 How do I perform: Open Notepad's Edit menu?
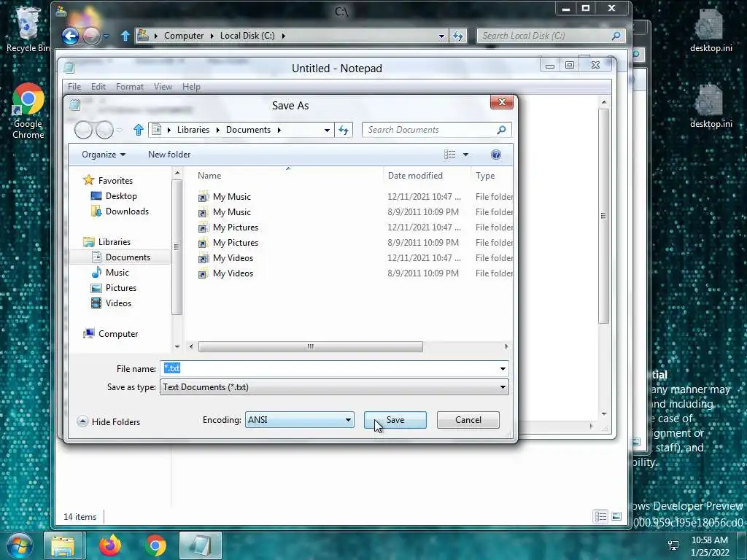[x=98, y=87]
